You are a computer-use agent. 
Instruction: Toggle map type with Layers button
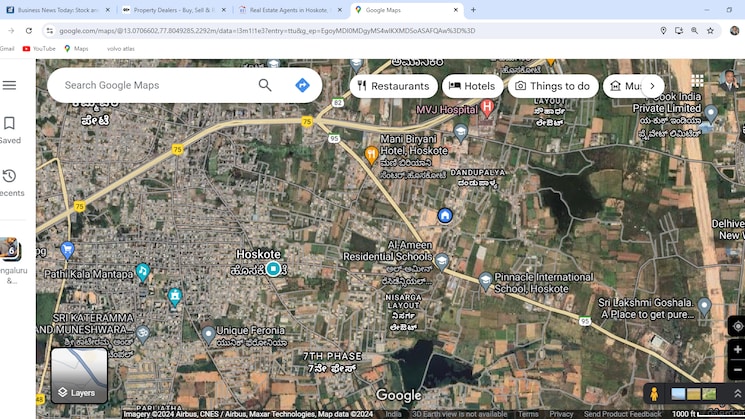tap(79, 375)
